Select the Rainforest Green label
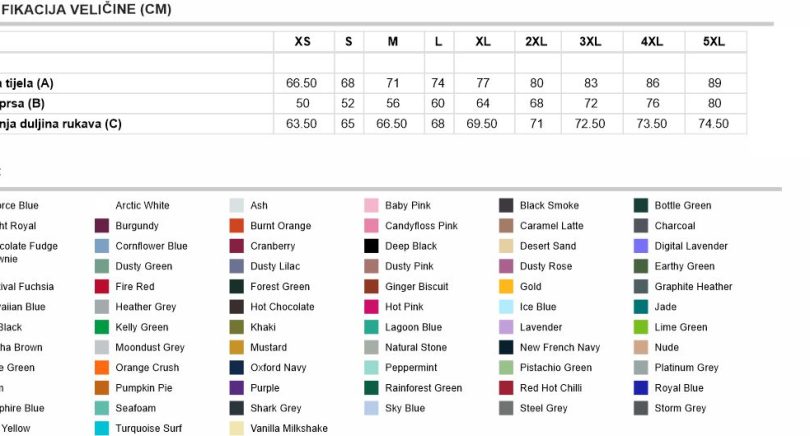The image size is (810, 436). pos(424,388)
